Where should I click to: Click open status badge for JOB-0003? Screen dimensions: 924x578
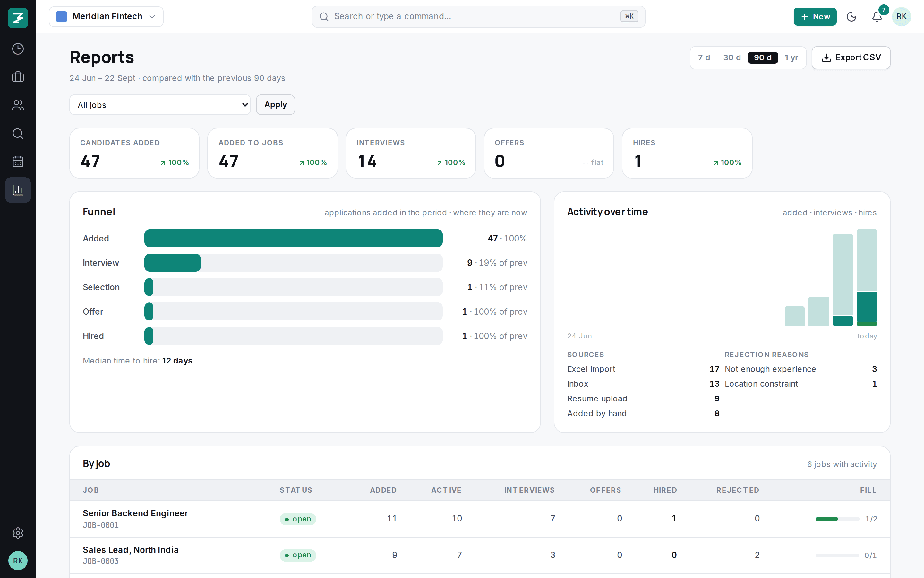coord(298,555)
